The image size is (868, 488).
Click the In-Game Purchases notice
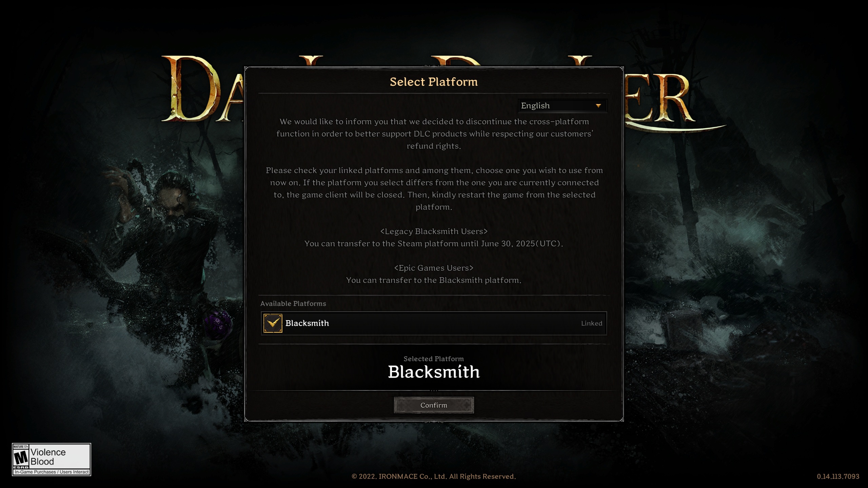click(x=52, y=472)
